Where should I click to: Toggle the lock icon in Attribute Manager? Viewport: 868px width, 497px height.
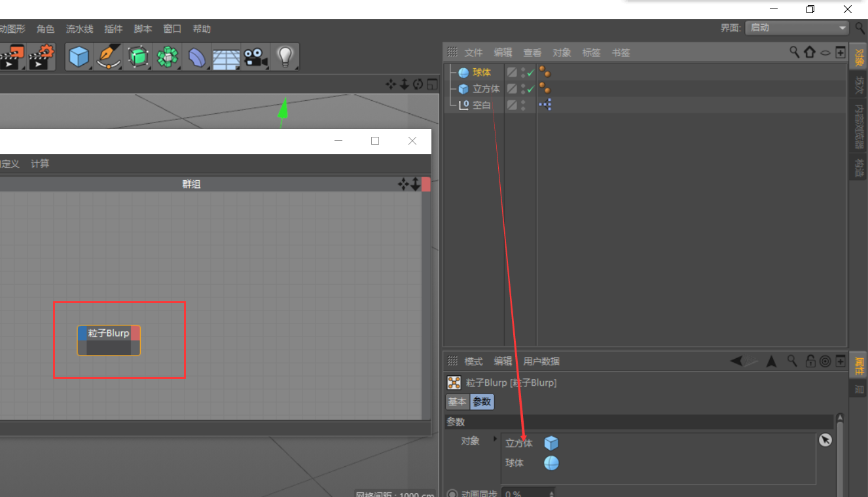(x=810, y=361)
